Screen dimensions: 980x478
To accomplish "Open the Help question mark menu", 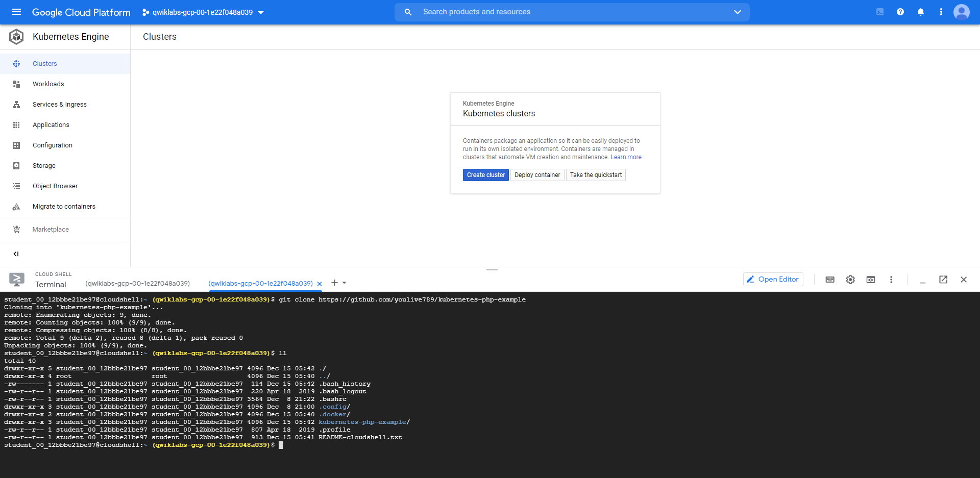I will (x=900, y=12).
